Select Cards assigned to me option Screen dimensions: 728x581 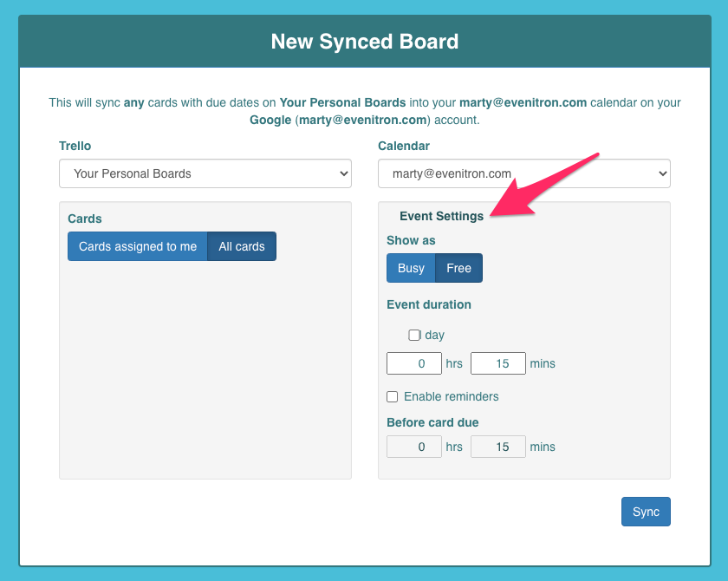[138, 246]
